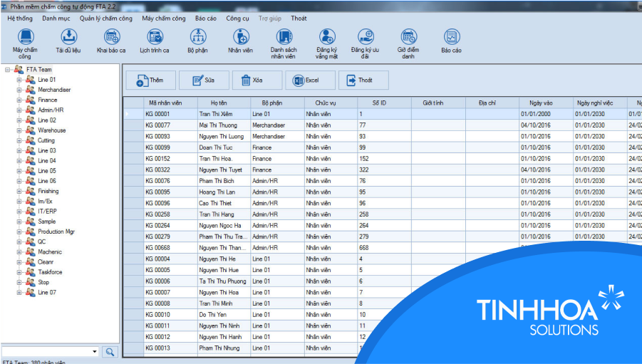642x364 pixels.
Task: Select the cell KG 00077
Action: click(171, 125)
